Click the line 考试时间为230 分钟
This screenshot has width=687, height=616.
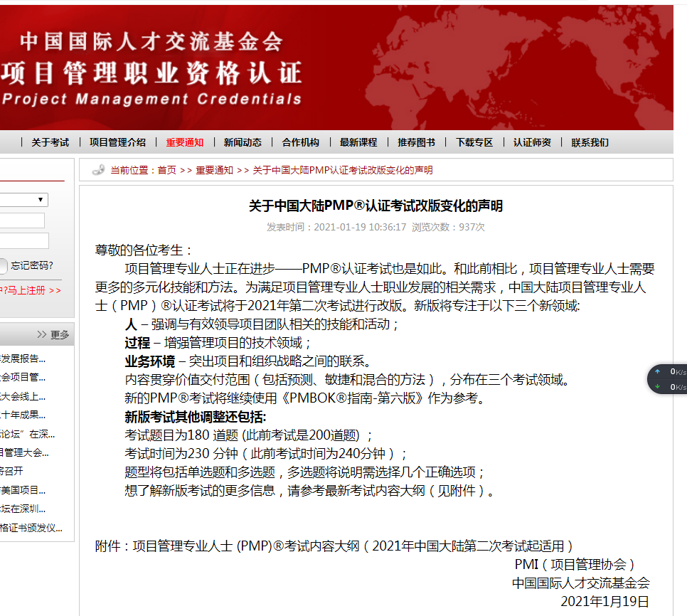pyautogui.click(x=266, y=453)
